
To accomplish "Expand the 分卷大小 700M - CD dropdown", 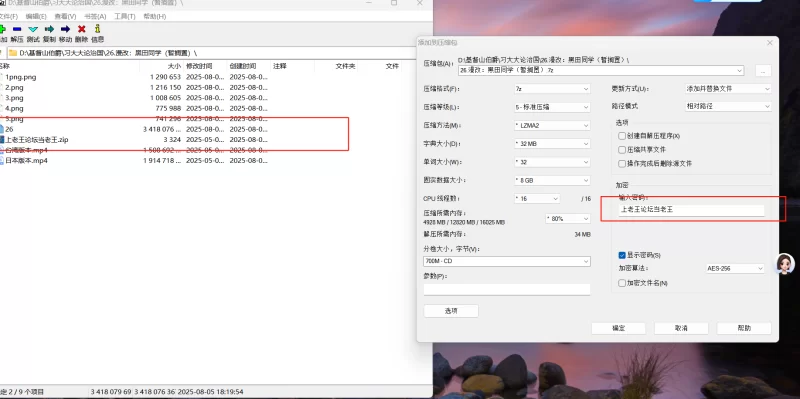I will [507, 261].
